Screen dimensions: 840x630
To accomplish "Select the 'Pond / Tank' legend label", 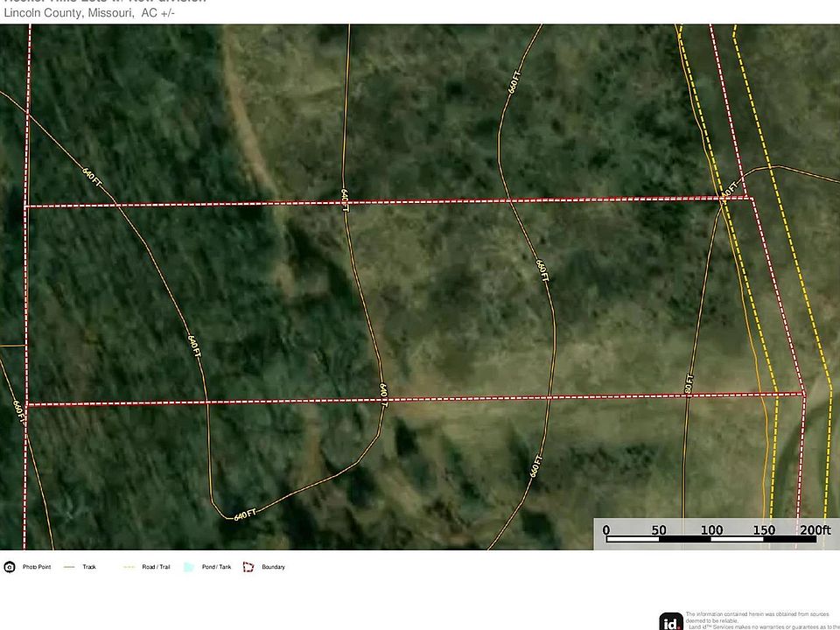I will (216, 567).
